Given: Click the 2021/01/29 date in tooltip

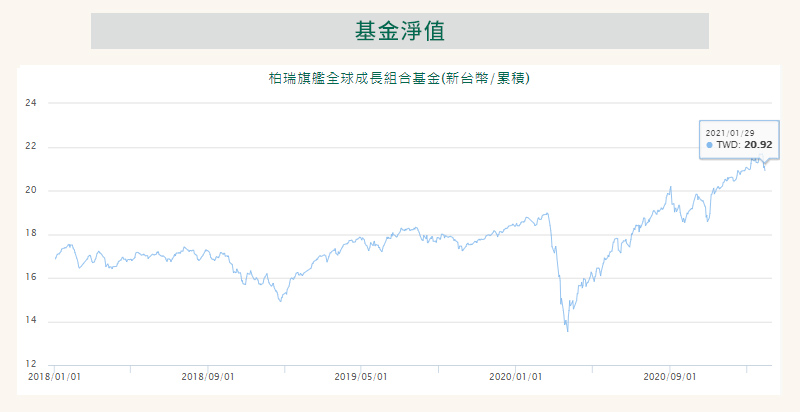Looking at the screenshot, I should tap(730, 132).
